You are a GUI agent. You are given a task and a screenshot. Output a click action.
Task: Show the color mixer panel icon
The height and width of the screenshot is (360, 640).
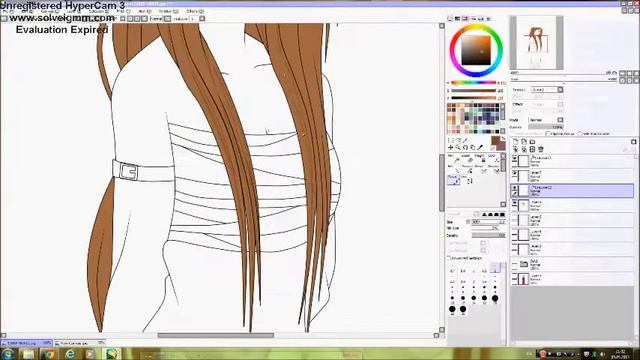click(473, 19)
